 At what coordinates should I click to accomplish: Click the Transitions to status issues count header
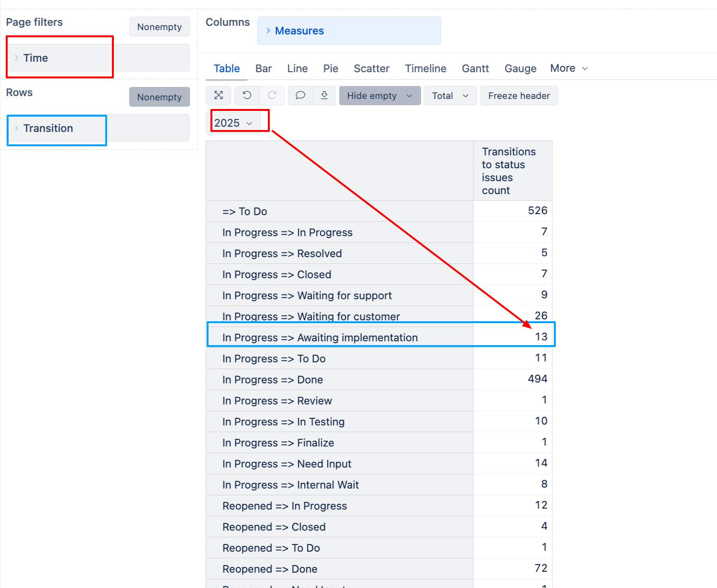tap(508, 171)
